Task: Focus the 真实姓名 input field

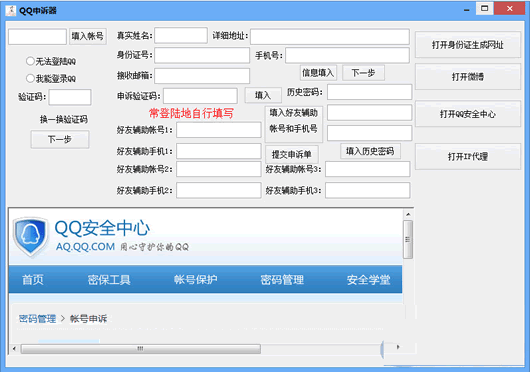Action: pyautogui.click(x=181, y=35)
